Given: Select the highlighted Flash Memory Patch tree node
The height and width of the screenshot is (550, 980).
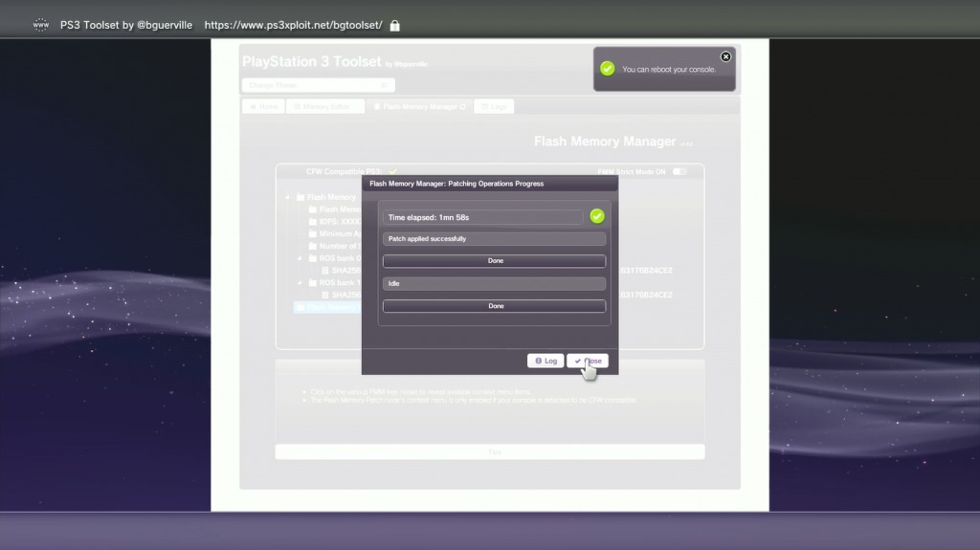Looking at the screenshot, I should tap(327, 307).
